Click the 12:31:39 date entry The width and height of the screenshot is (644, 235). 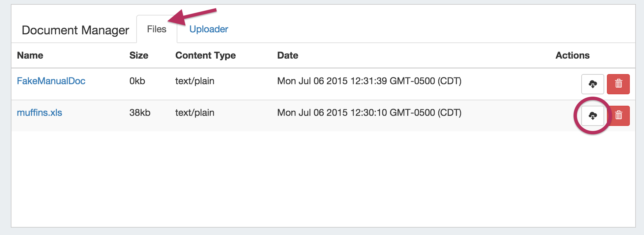[x=369, y=81]
